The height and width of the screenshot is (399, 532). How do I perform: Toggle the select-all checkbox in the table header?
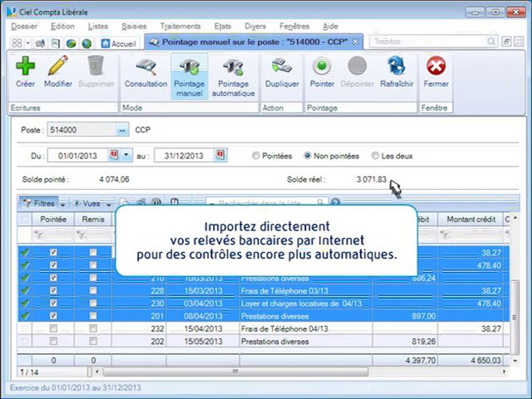pyautogui.click(x=25, y=219)
